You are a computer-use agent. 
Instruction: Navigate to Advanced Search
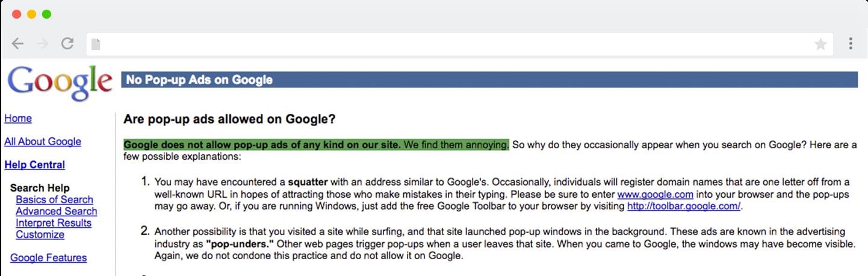tap(56, 212)
